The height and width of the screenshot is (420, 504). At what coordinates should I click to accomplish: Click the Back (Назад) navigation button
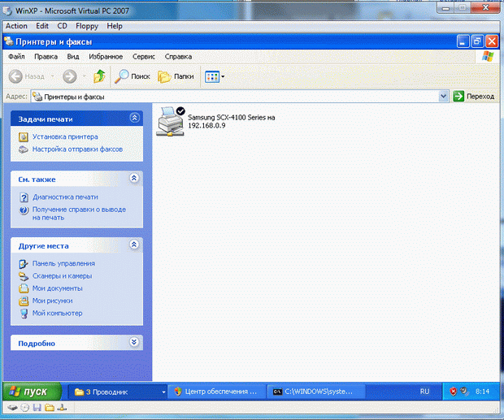[28, 76]
